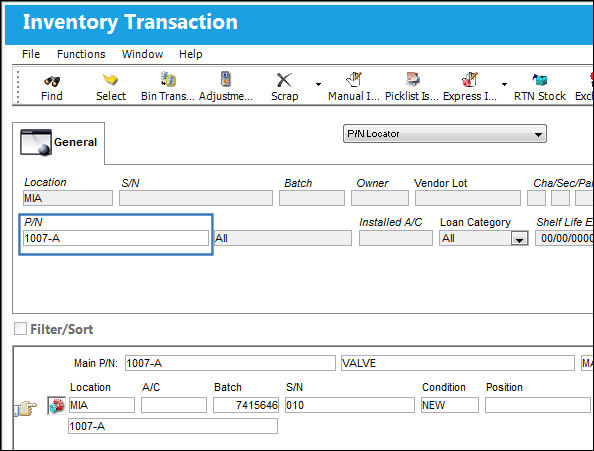Image resolution: width=594 pixels, height=451 pixels.
Task: Expand the dropdown arrow next to Scrap
Action: click(319, 84)
